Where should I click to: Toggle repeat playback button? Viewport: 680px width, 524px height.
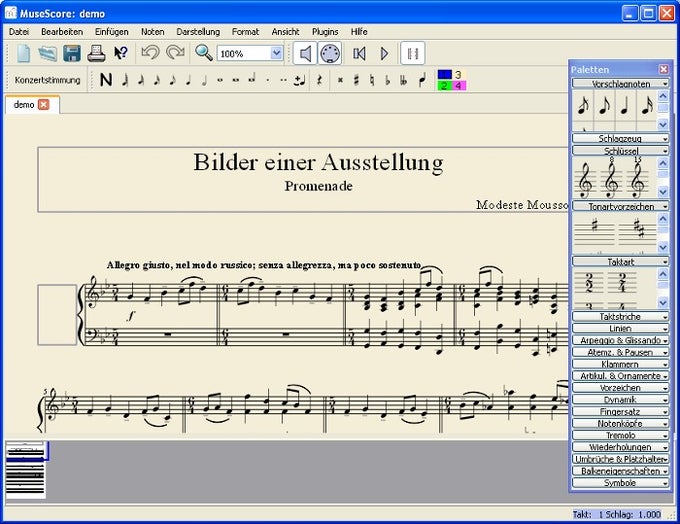(412, 53)
